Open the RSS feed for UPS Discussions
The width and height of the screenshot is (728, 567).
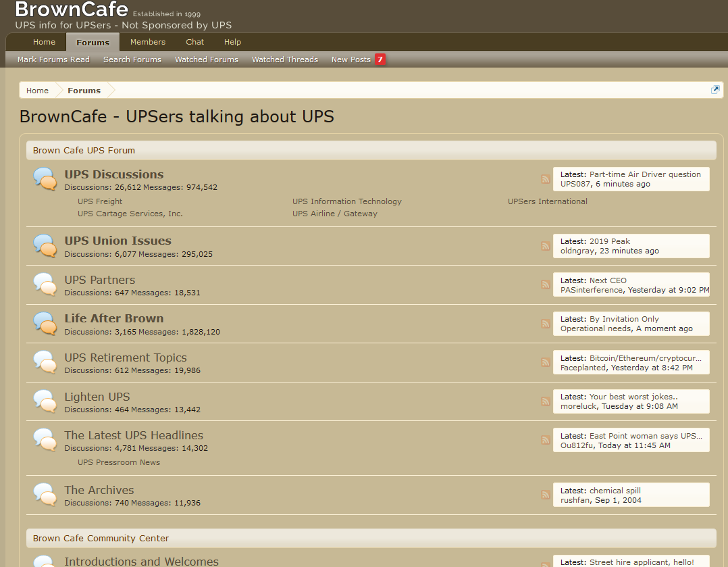click(546, 179)
